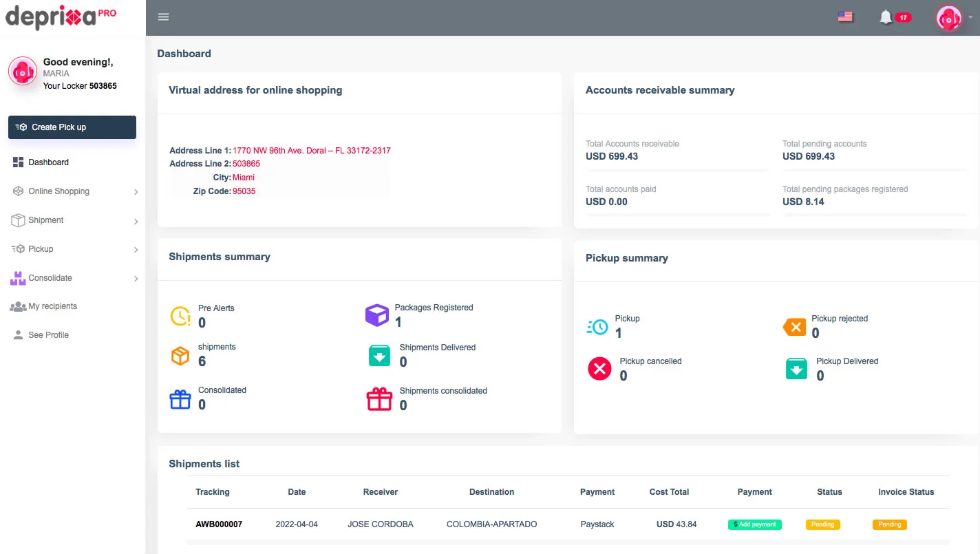
Task: Click the red Pickup cancelled X icon
Action: (x=599, y=369)
